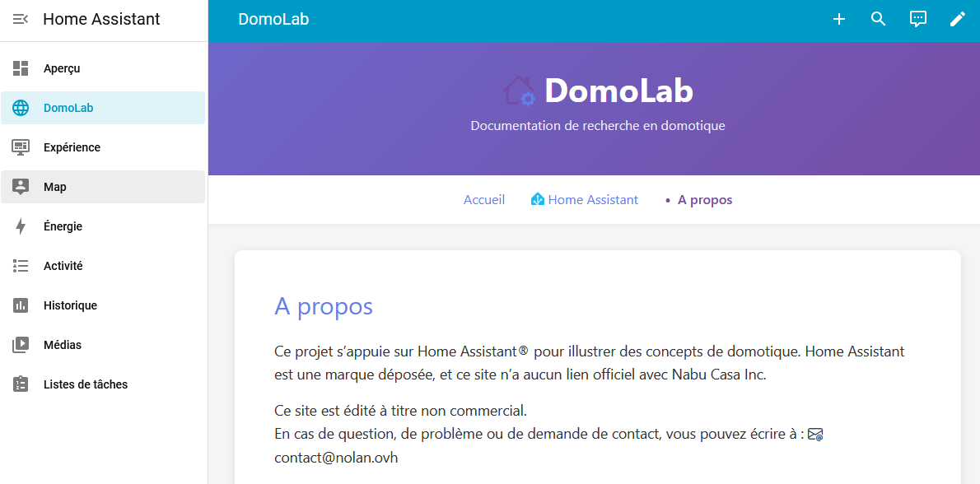Click the DomoLab banner logo
Image resolution: width=980 pixels, height=484 pixels.
click(x=520, y=91)
